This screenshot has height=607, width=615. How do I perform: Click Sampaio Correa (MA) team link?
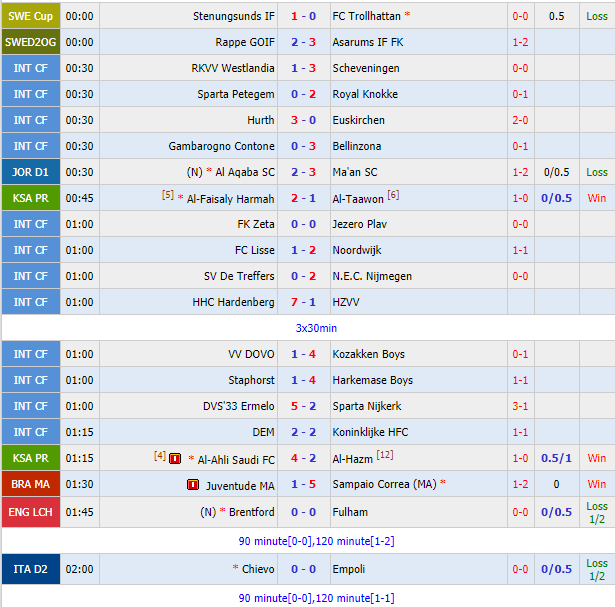pos(384,485)
